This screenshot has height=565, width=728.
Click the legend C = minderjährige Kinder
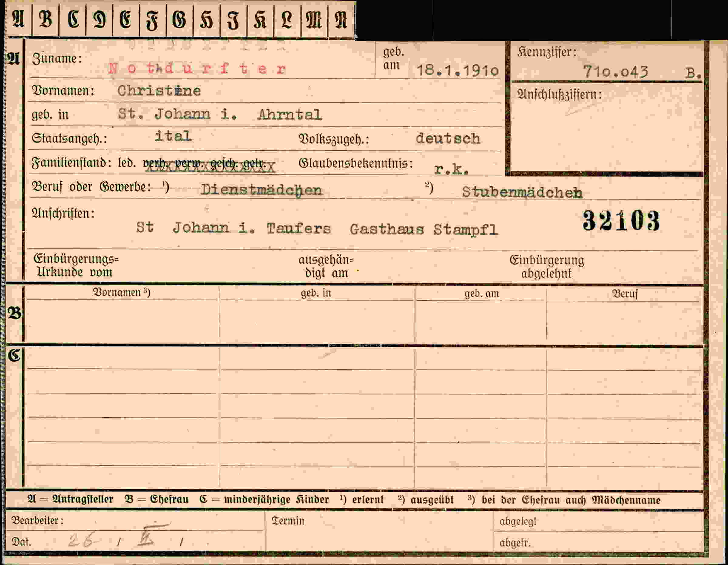coord(264,499)
